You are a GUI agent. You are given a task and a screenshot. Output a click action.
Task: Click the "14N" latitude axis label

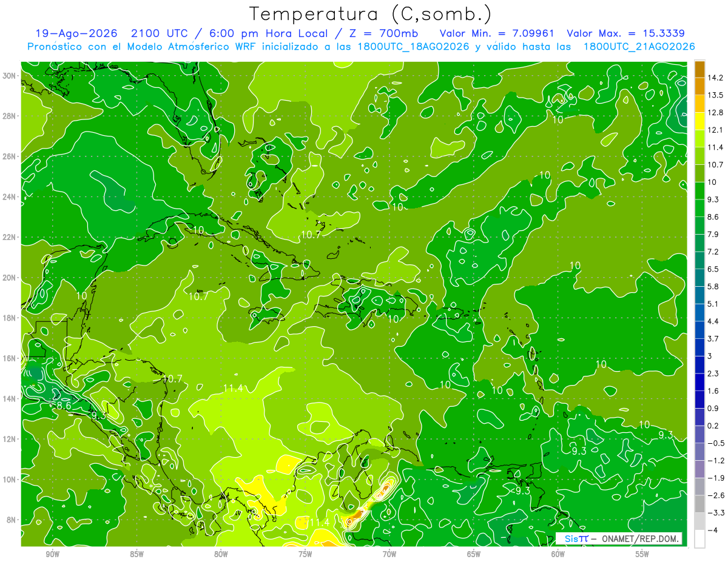10,399
